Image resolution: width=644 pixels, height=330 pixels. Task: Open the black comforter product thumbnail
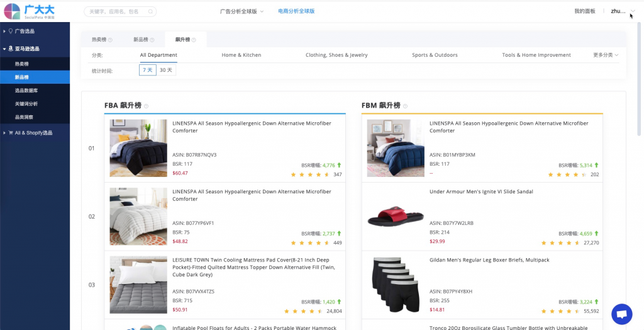138,148
